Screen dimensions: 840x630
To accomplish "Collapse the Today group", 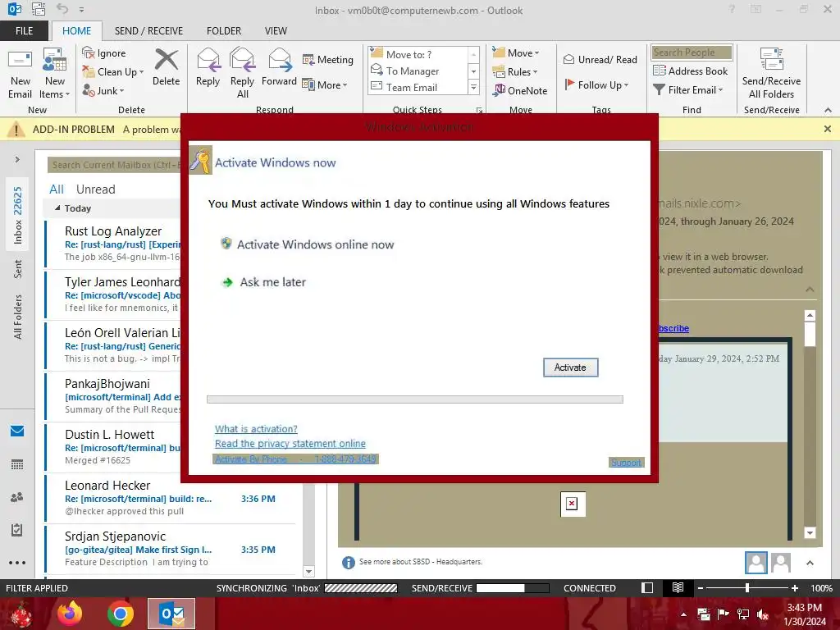I will point(57,208).
